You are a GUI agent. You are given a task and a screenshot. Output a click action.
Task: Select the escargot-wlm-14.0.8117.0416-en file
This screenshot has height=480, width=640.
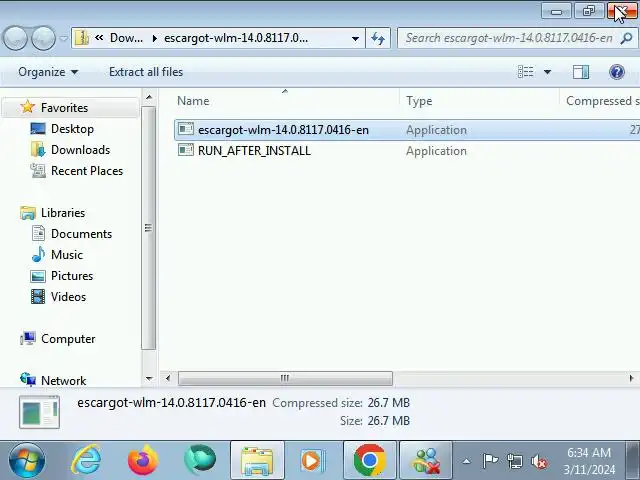tap(407, 130)
